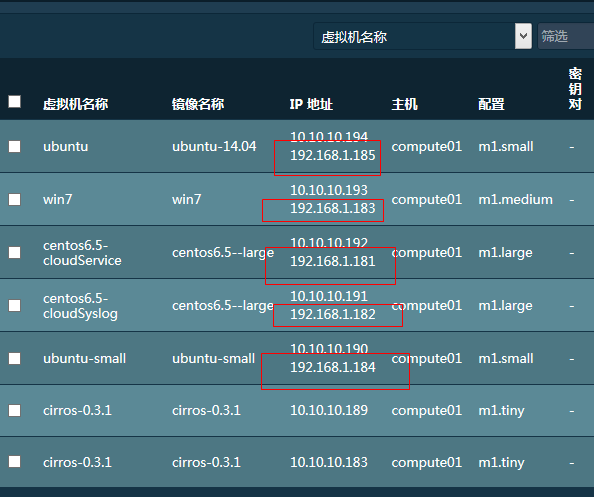This screenshot has width=594, height=497.
Task: Click the 主机 column header
Action: pos(405,104)
